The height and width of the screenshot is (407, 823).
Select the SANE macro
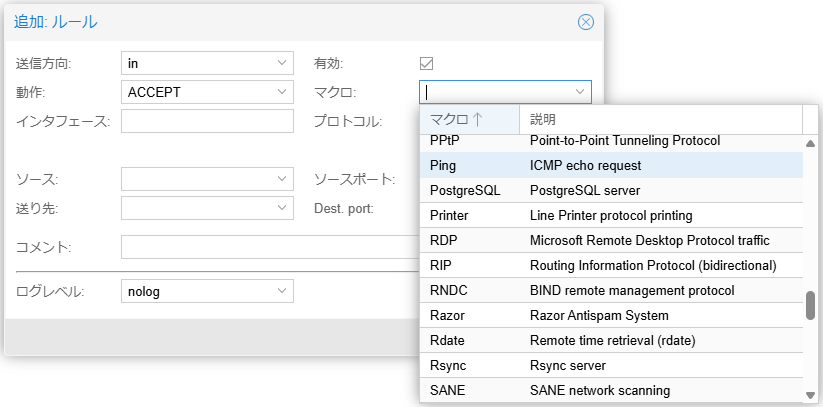611,390
